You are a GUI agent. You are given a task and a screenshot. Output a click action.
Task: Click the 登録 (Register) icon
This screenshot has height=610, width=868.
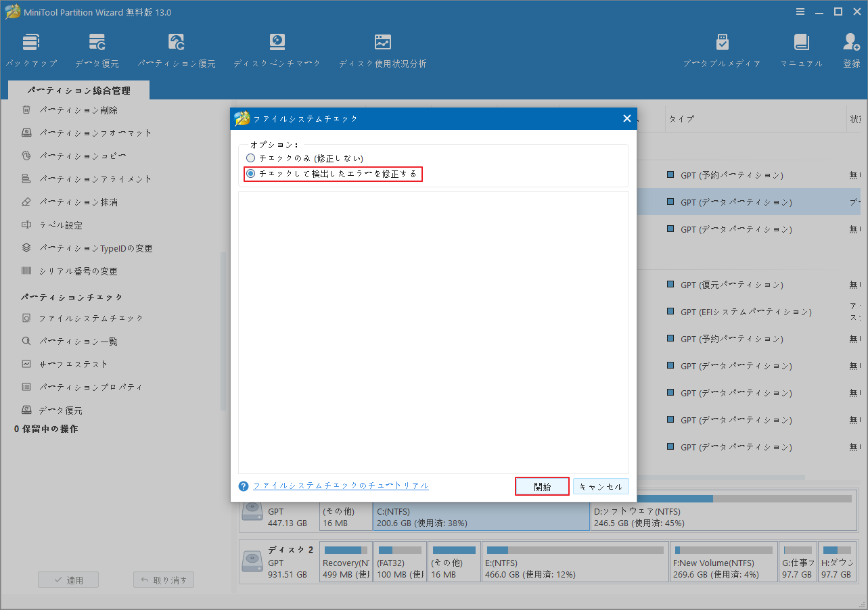(x=850, y=49)
